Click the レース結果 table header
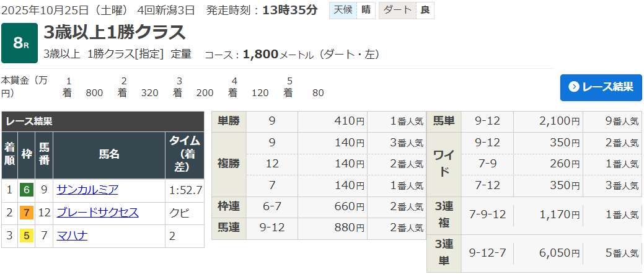This screenshot has width=644, height=274. coord(103,121)
